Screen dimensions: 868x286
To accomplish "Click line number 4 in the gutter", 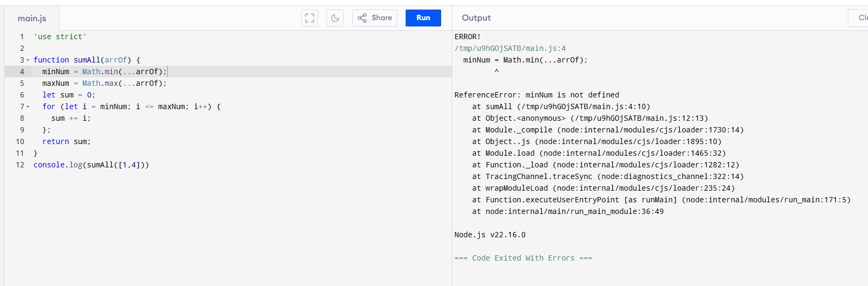I will tap(22, 72).
